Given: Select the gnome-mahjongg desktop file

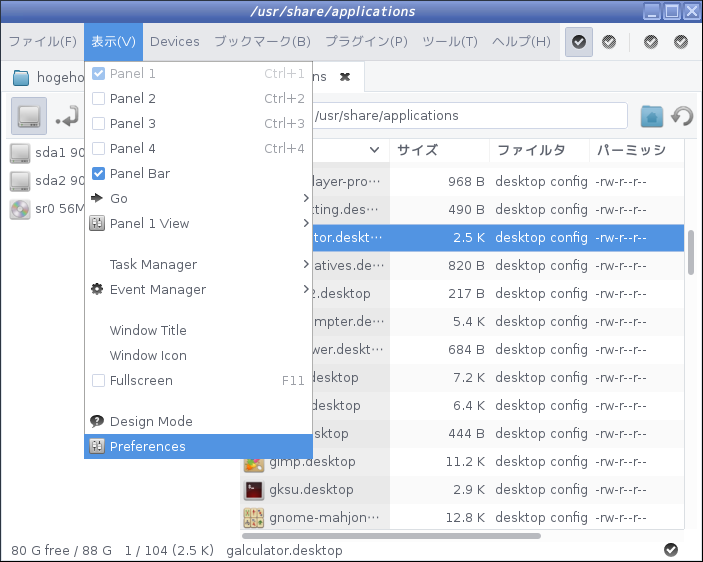Looking at the screenshot, I should coord(324,518).
